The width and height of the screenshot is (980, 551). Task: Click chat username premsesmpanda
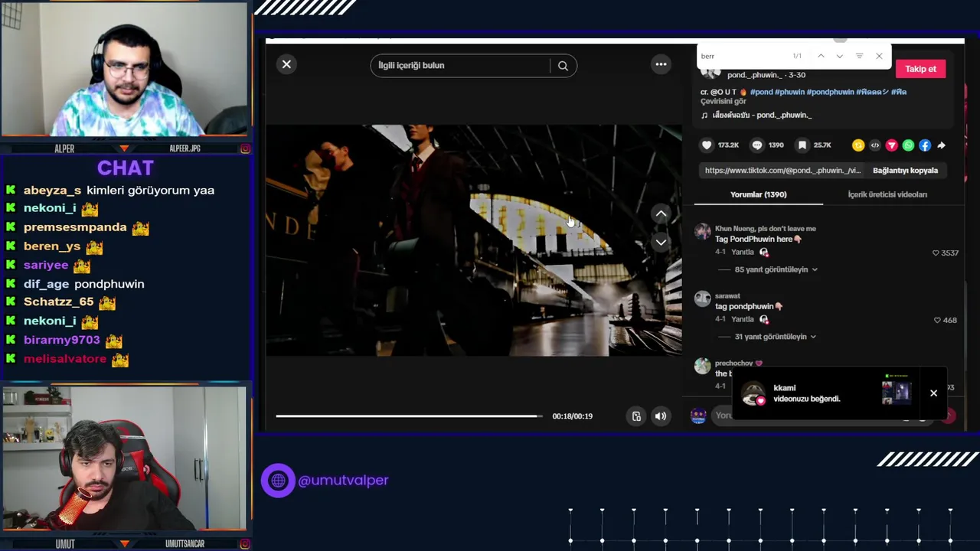pos(75,227)
